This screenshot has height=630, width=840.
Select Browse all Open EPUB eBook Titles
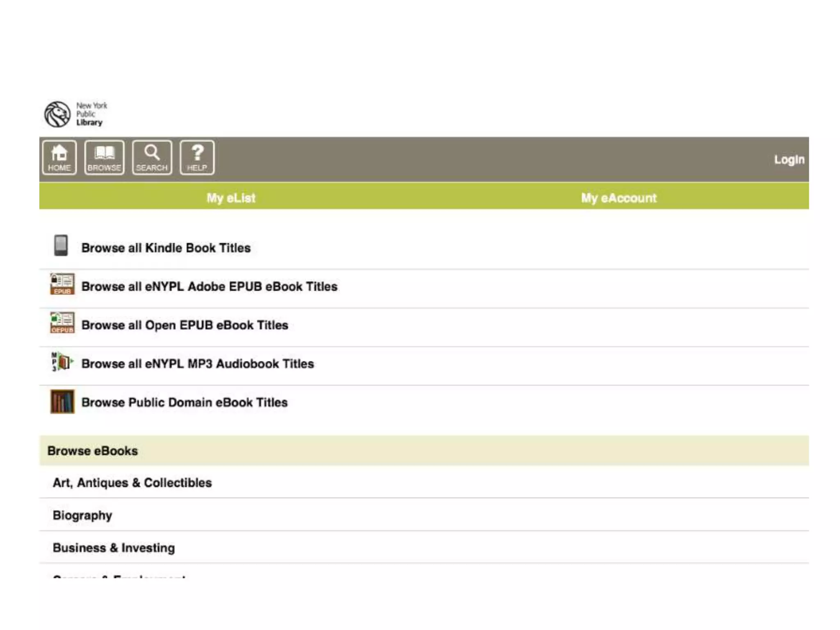185,325
